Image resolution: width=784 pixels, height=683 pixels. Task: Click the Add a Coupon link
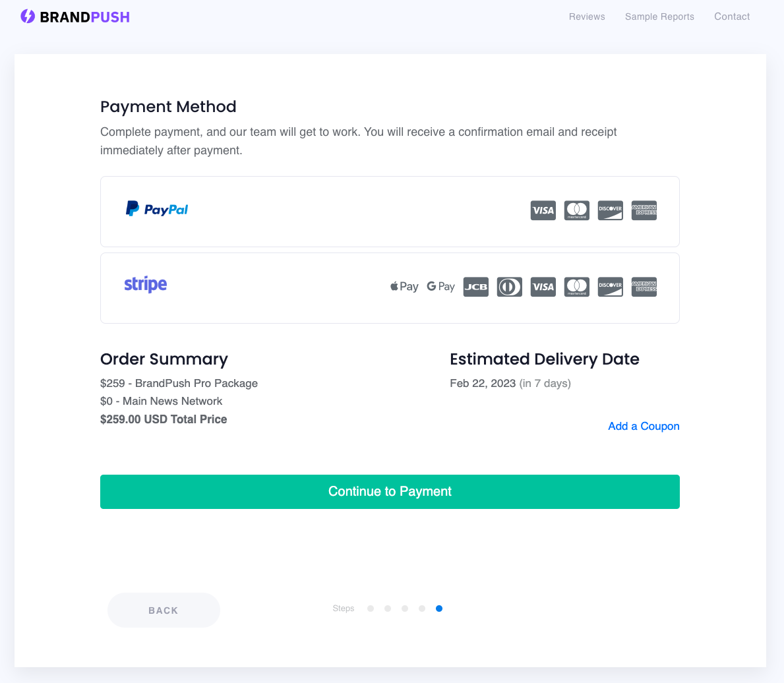click(x=644, y=426)
